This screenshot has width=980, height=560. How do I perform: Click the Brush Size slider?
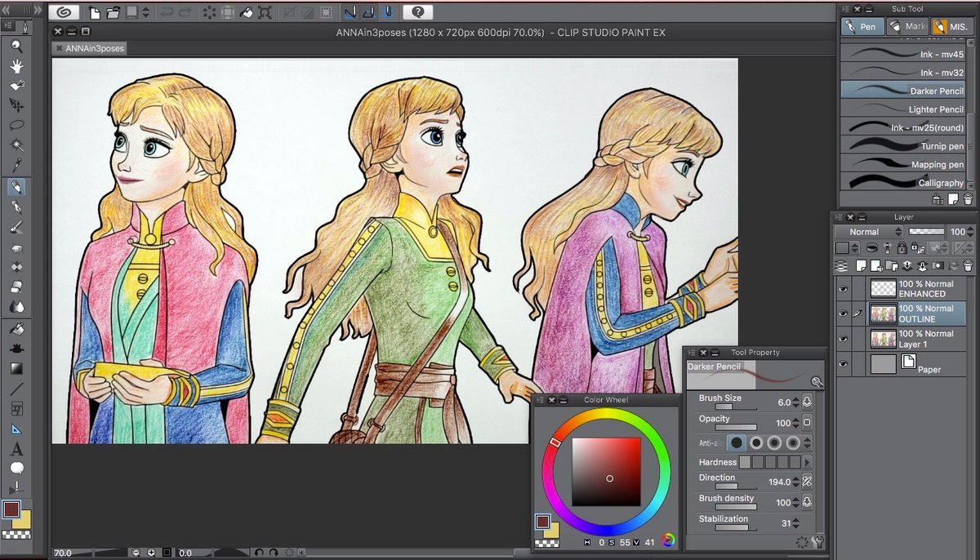[x=735, y=407]
